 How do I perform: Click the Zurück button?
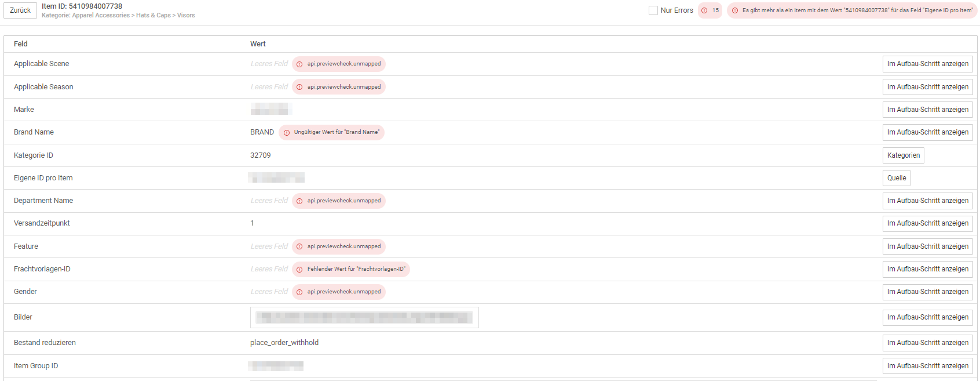20,10
